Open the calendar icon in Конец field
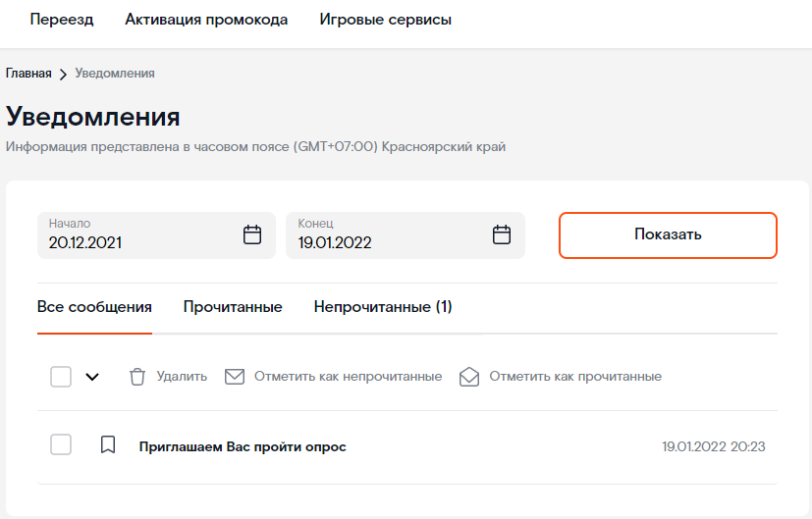Viewport: 812px width, 519px height. click(502, 234)
